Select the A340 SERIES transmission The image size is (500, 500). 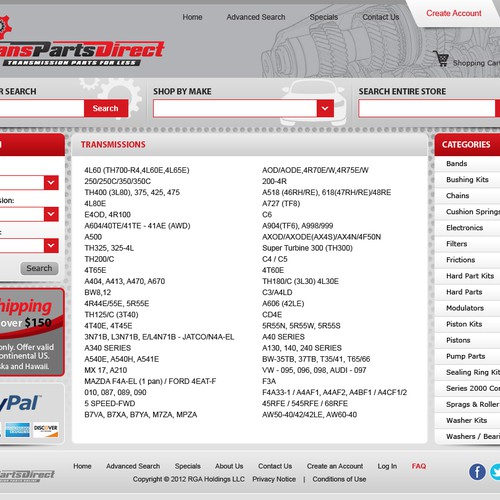(107, 348)
